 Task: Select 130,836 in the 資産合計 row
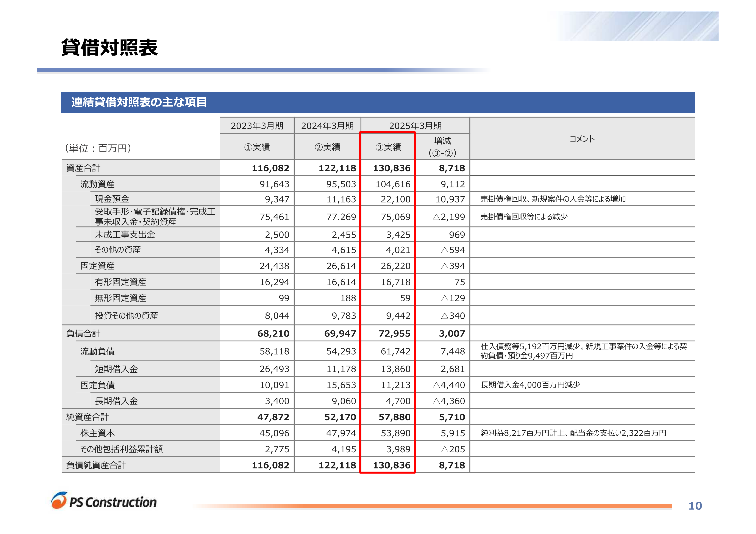tap(392, 168)
